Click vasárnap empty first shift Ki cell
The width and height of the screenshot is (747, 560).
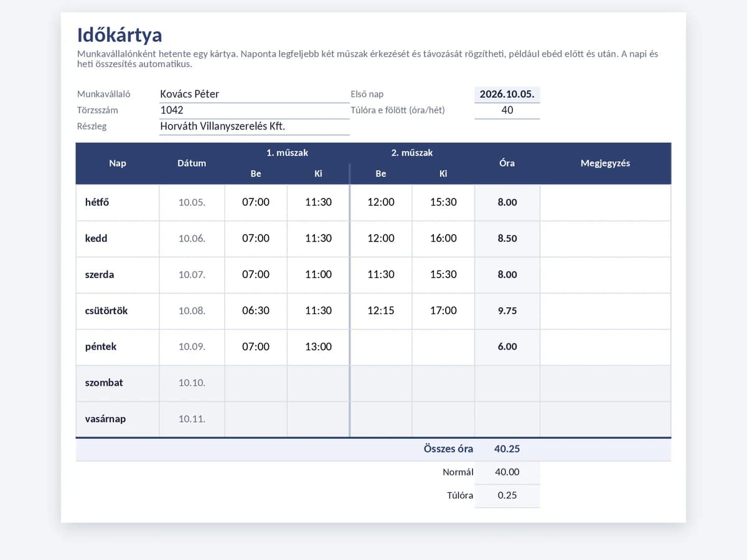click(x=318, y=419)
